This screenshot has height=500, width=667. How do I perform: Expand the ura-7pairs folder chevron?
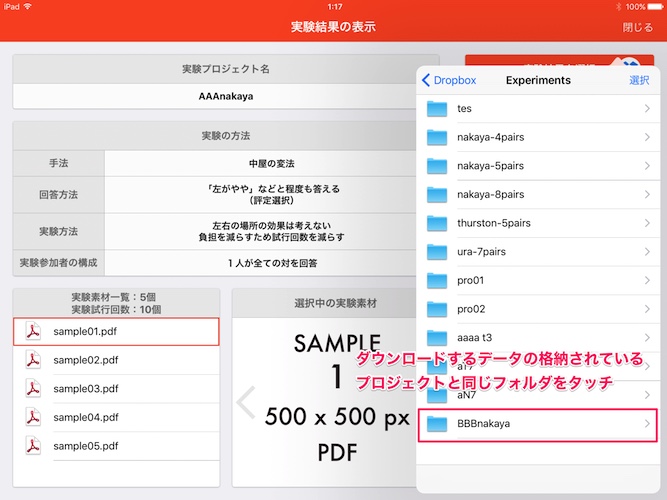click(x=647, y=252)
